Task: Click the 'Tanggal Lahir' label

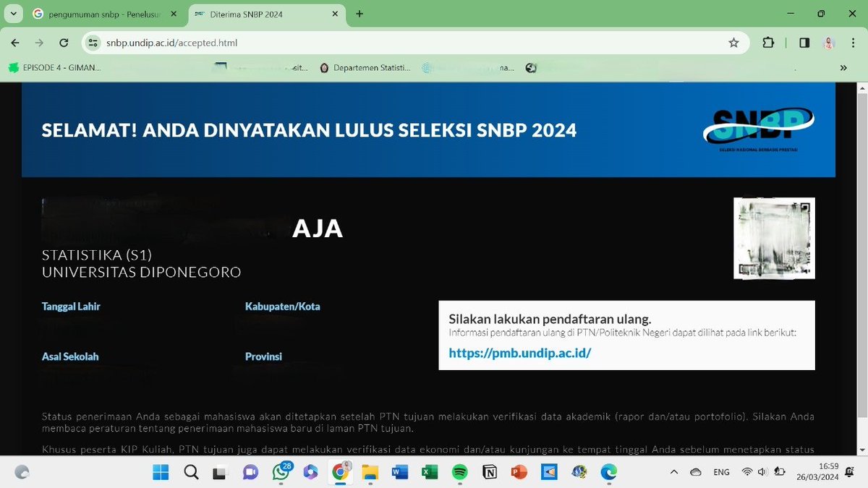Action: click(x=71, y=307)
